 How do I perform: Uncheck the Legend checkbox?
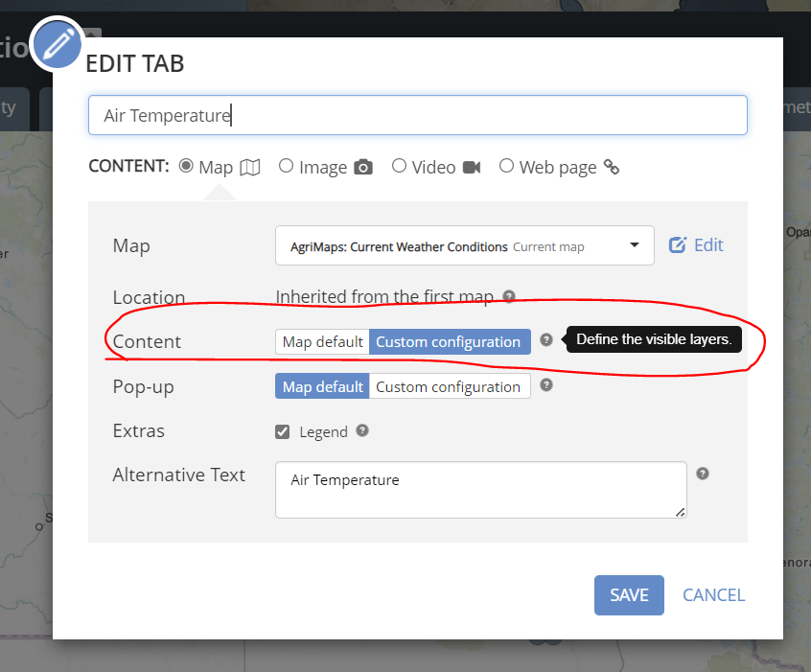click(283, 431)
